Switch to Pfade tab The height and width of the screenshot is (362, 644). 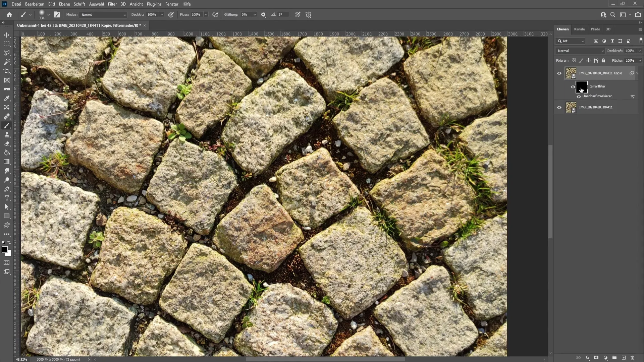[595, 29]
